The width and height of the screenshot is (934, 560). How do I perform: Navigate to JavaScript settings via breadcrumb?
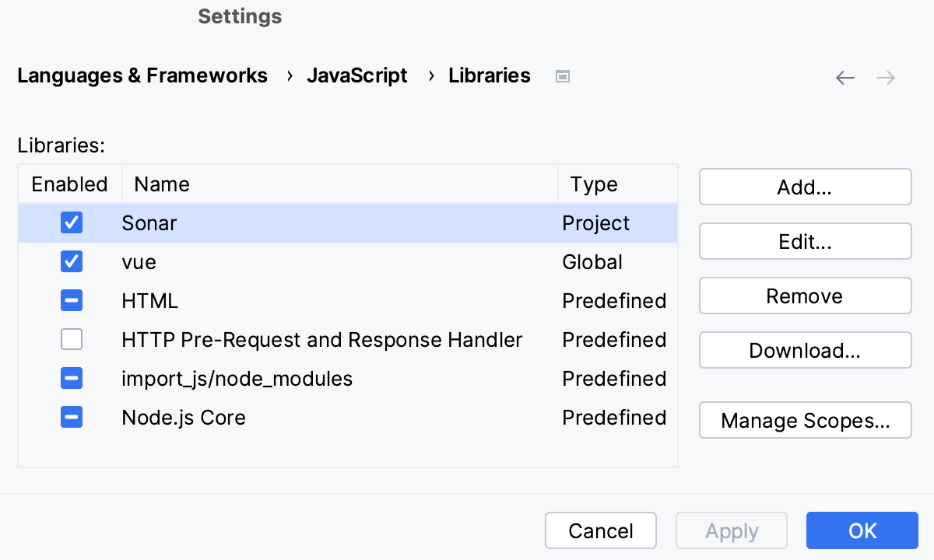point(357,75)
